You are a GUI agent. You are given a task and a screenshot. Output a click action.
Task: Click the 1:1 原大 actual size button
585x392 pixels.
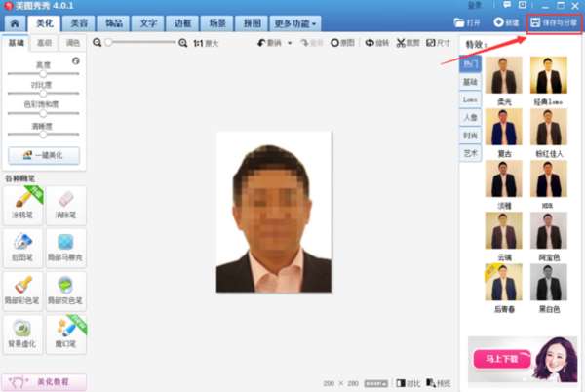(206, 43)
